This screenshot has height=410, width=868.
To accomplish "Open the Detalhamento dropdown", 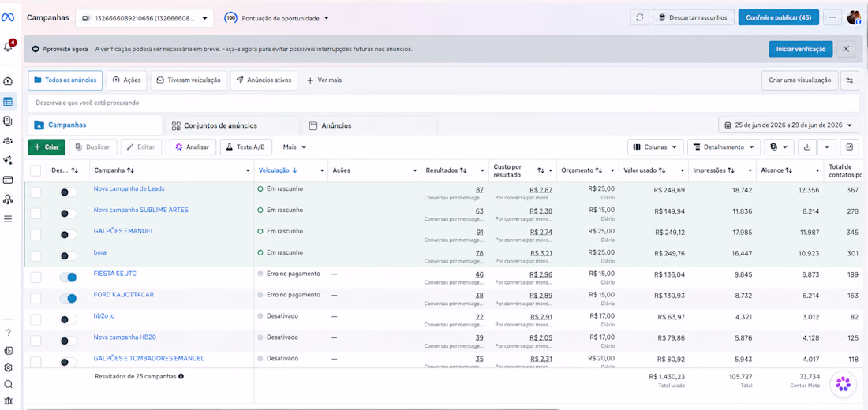I will [x=724, y=147].
